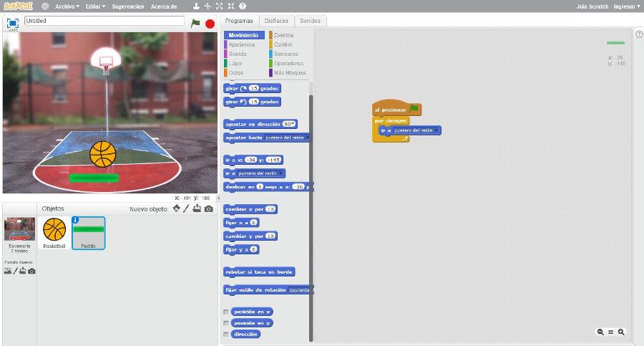Click the project title field 'Untitled'
Viewport: 644px width, 346px height.
click(x=104, y=21)
